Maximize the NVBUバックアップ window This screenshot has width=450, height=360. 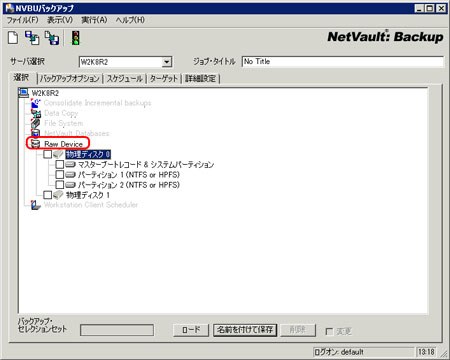[430, 8]
